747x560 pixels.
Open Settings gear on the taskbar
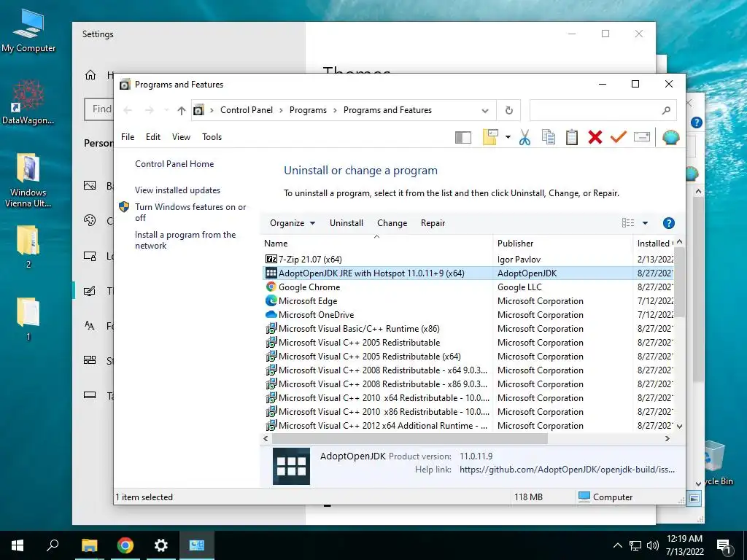161,545
